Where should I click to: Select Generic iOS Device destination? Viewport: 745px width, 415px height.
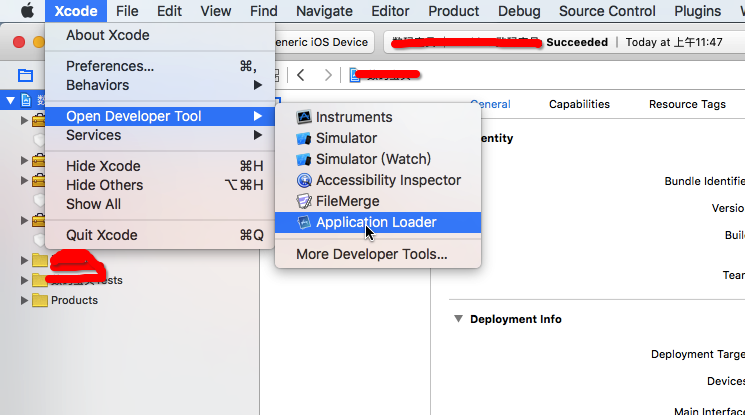322,42
